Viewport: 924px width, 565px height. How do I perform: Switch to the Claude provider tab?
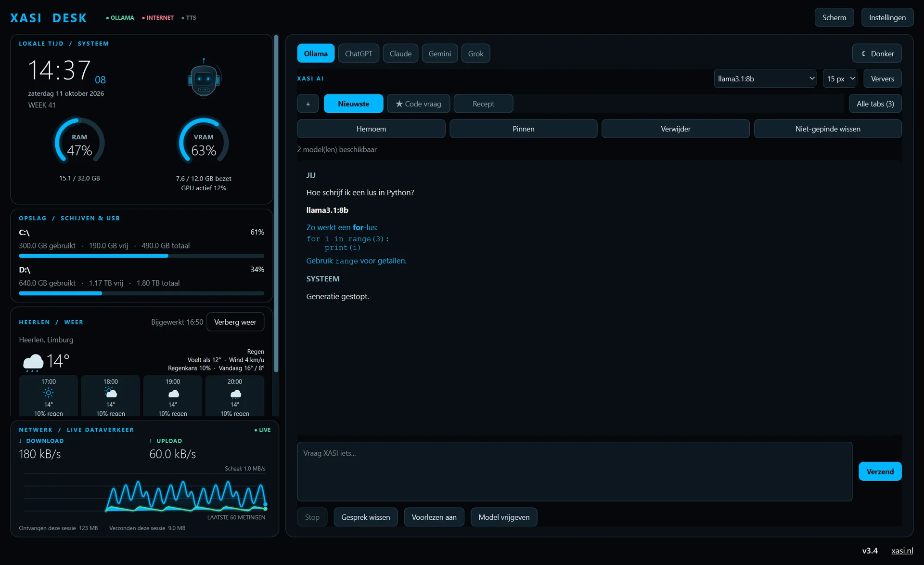pos(400,53)
